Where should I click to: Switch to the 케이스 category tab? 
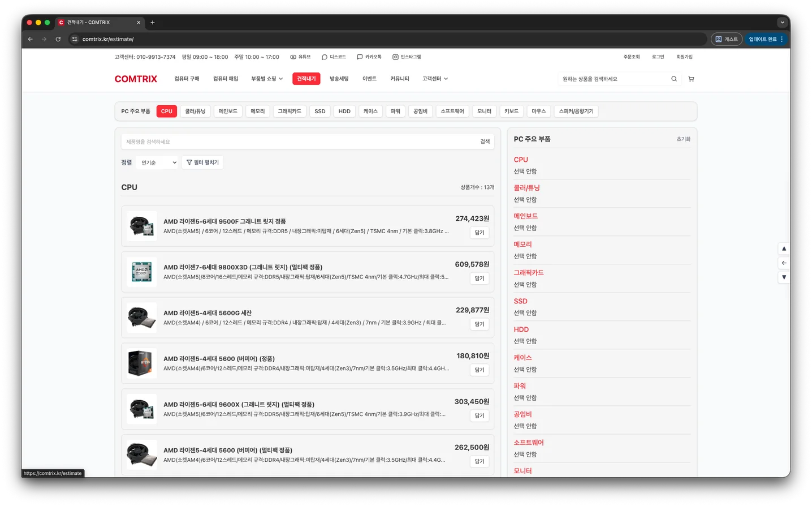370,112
